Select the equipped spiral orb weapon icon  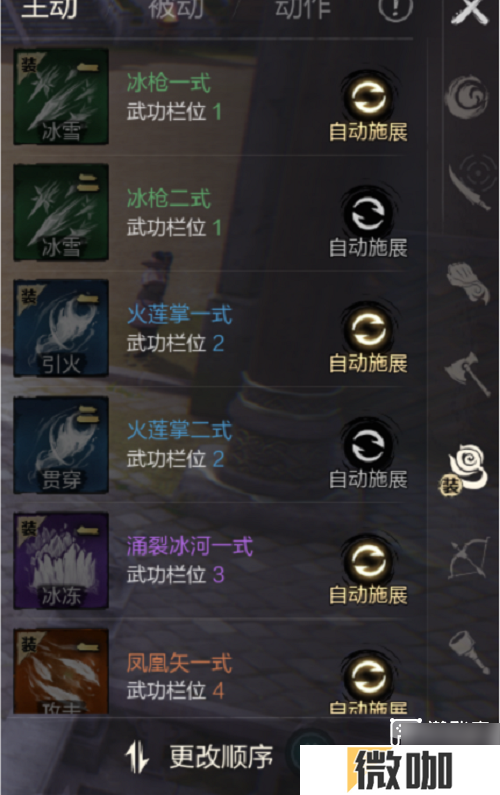pos(465,469)
